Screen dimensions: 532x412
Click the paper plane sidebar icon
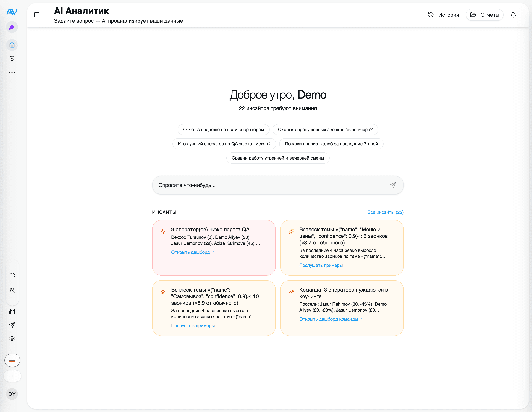point(12,325)
